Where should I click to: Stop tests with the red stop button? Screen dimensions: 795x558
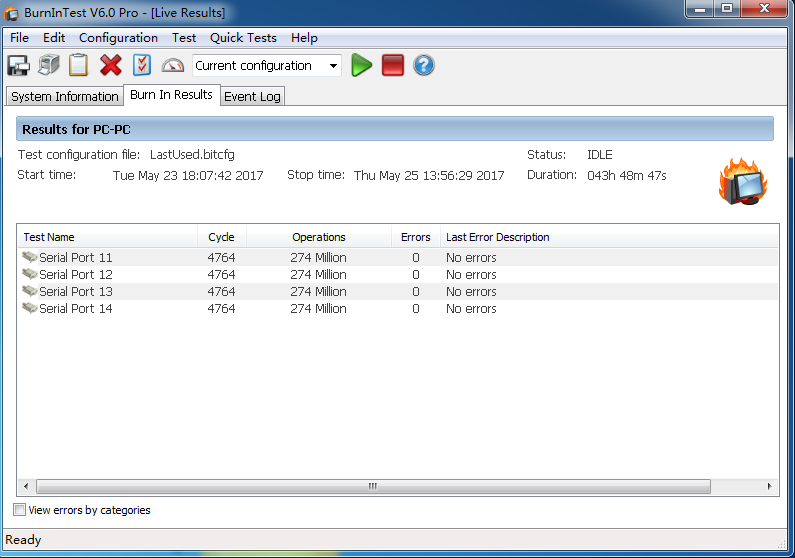392,65
